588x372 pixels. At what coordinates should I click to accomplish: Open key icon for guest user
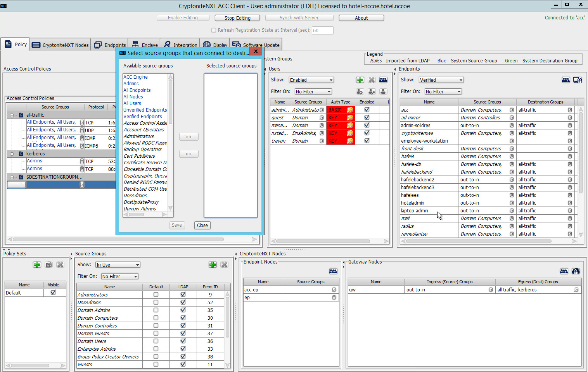[350, 118]
